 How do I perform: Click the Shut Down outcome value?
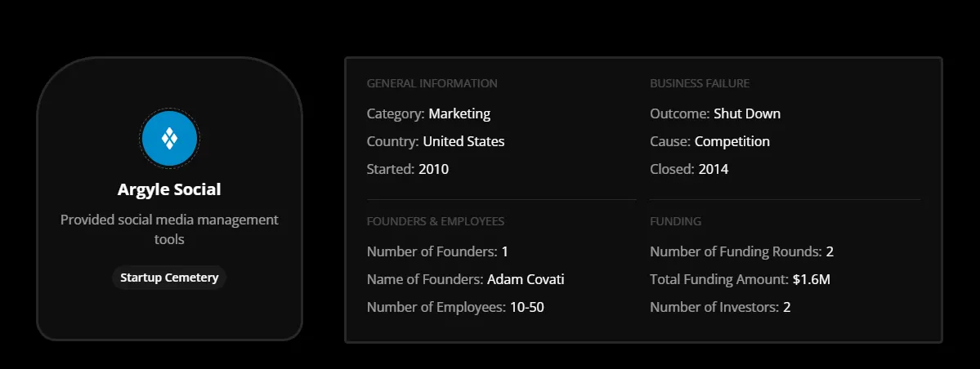(747, 113)
